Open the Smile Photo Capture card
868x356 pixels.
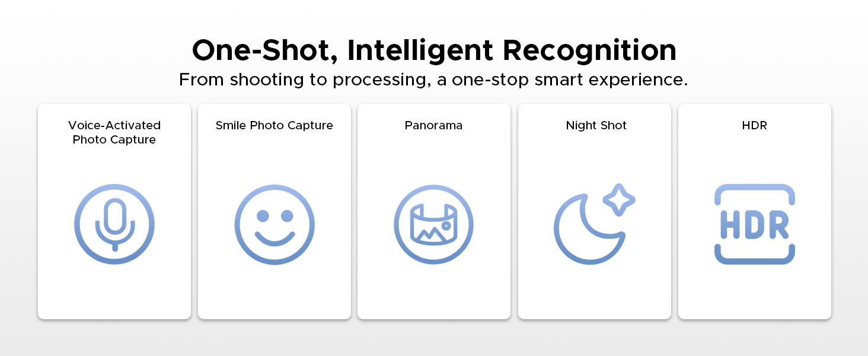tap(275, 211)
